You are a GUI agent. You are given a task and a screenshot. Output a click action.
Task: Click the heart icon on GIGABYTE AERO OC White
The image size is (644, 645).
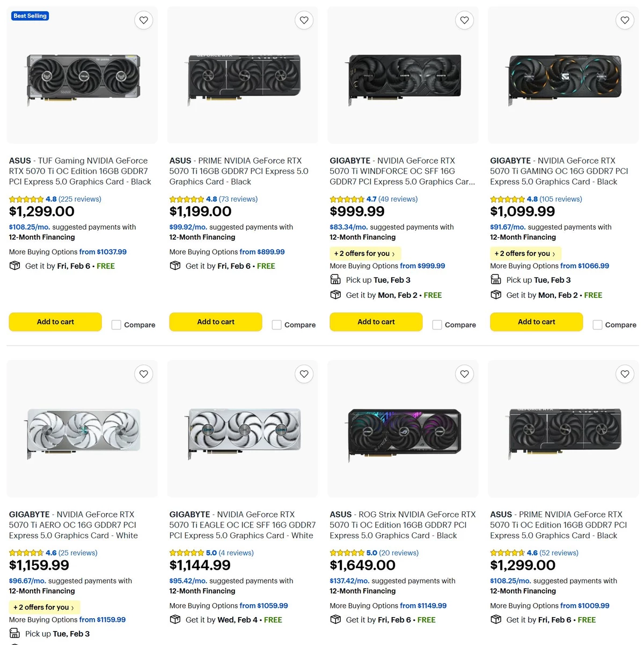click(x=143, y=374)
